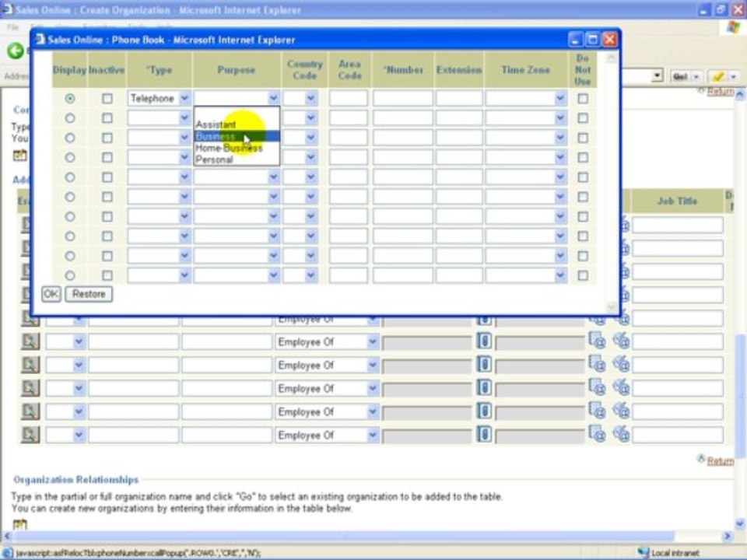
Task: Open the address bar dropdown arrow beside Go
Action: click(658, 75)
